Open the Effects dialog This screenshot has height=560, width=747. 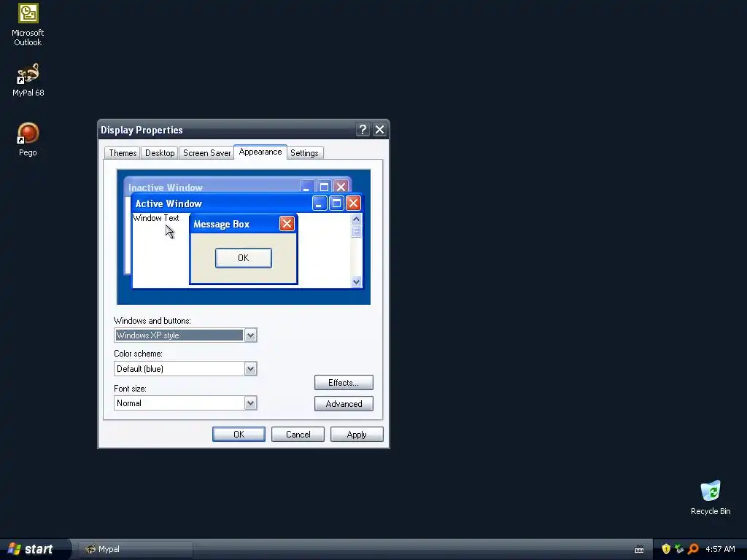tap(344, 382)
